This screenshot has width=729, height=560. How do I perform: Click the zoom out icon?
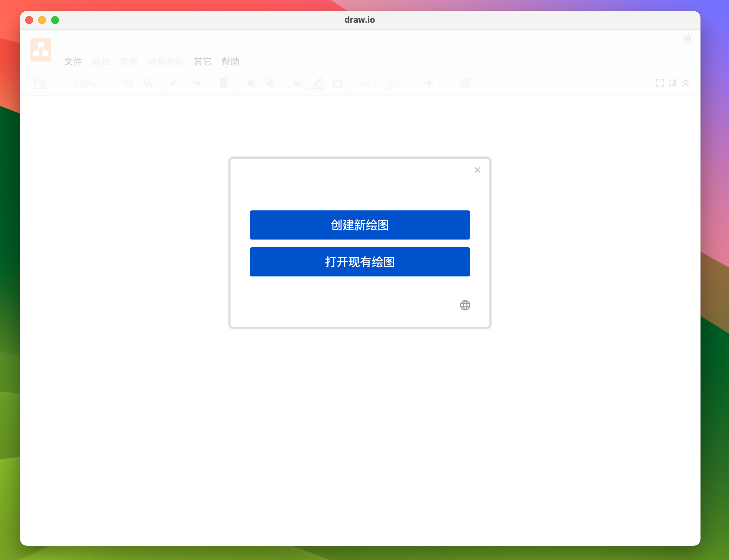pos(148,83)
